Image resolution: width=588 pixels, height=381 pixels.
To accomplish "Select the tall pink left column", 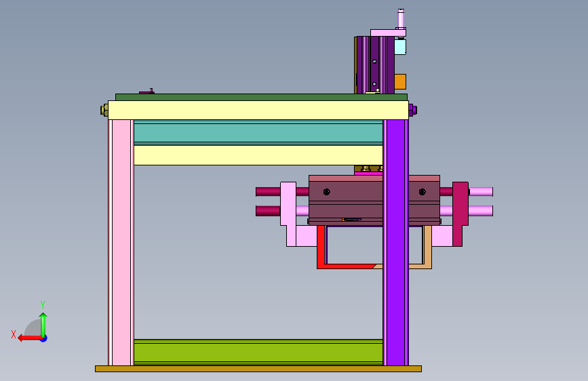I will pyautogui.click(x=121, y=242).
